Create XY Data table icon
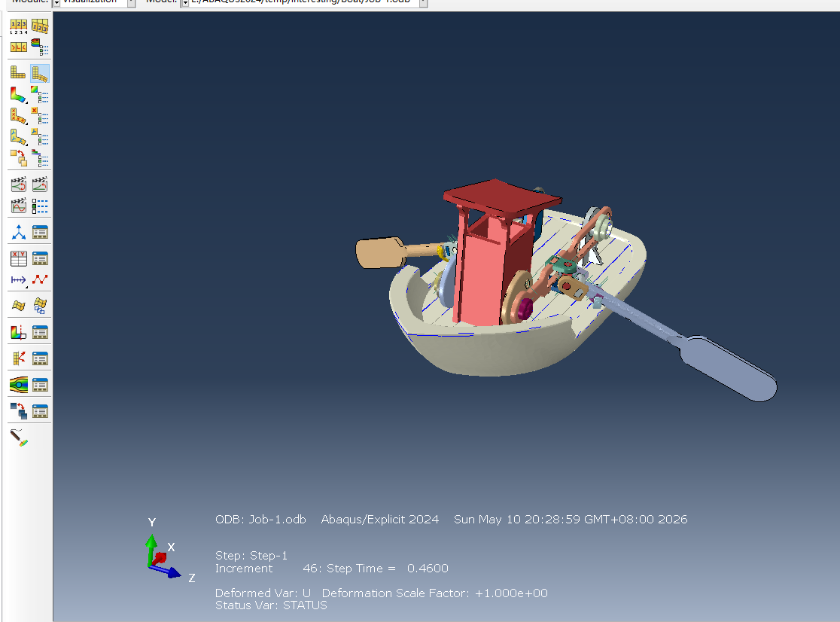This screenshot has width=840, height=622. tap(18, 258)
